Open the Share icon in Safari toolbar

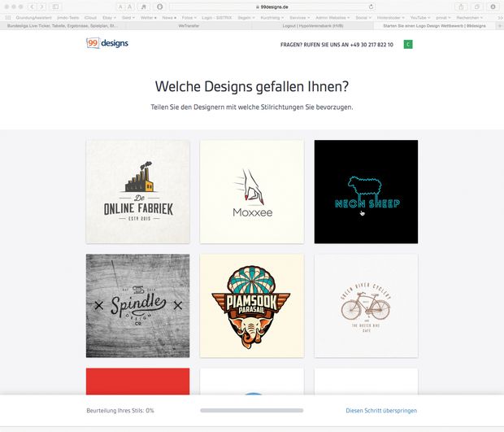click(461, 7)
